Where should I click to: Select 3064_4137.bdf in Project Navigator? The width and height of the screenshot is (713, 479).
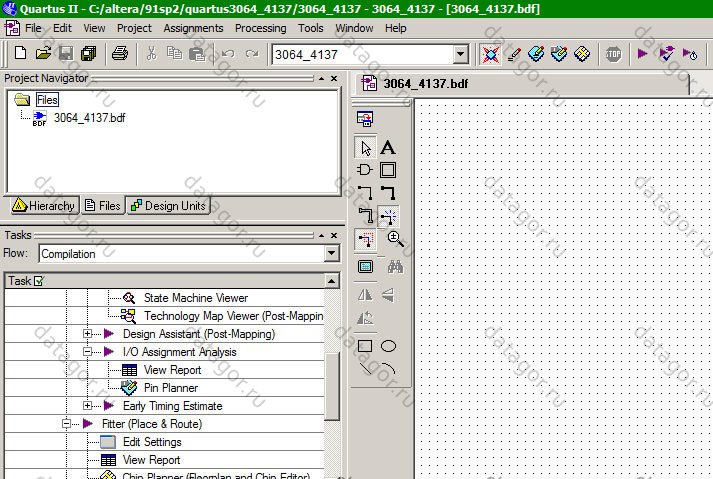89,118
